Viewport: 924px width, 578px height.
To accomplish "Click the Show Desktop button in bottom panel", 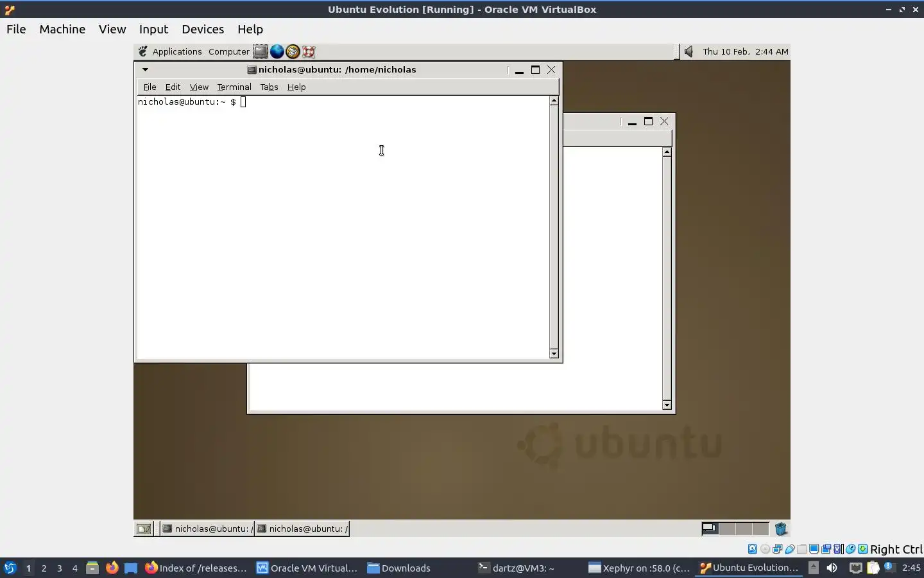I will (x=144, y=529).
